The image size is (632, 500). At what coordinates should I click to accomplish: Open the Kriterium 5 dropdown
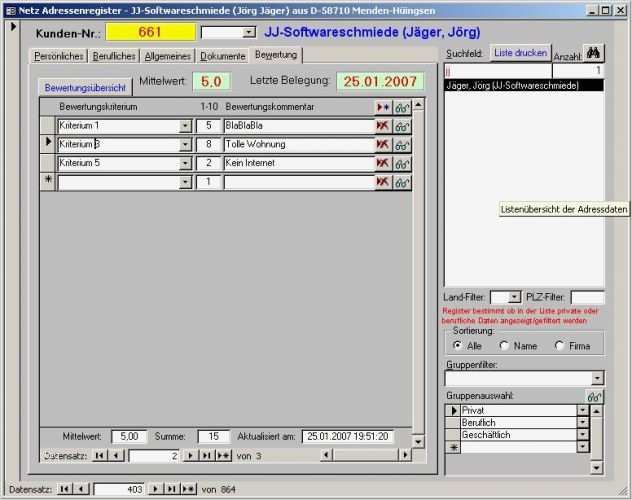[185, 163]
